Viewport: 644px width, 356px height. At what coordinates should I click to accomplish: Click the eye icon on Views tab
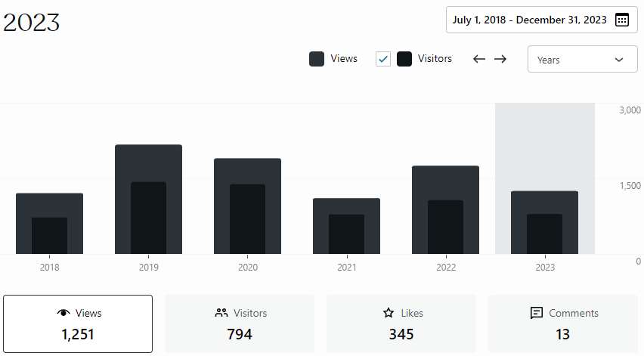tap(63, 313)
